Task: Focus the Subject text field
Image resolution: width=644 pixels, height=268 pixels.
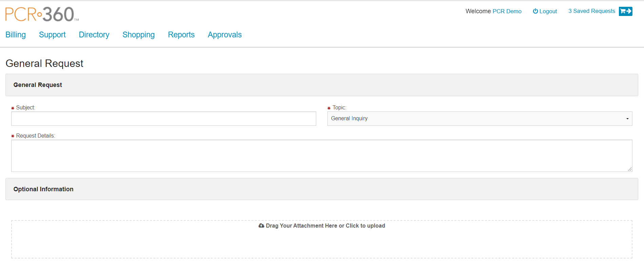Action: point(164,119)
